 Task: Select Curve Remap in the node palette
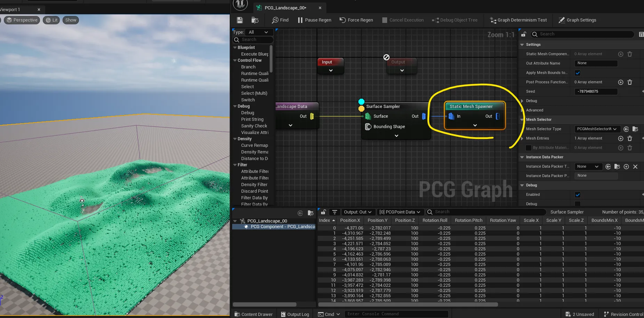[254, 145]
